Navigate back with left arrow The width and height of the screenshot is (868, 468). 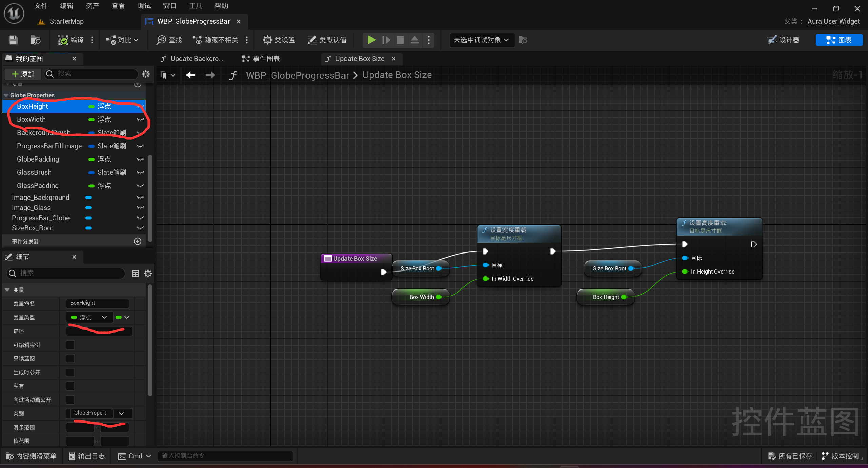[191, 75]
